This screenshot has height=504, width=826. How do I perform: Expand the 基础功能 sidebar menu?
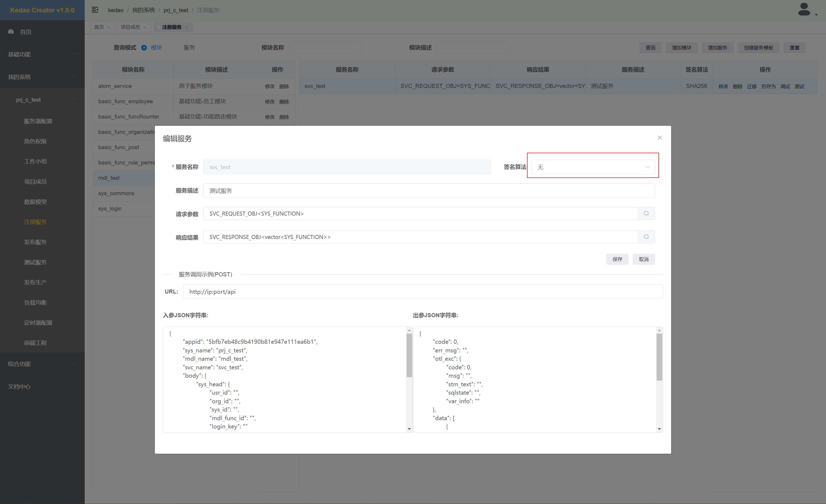pyautogui.click(x=42, y=54)
